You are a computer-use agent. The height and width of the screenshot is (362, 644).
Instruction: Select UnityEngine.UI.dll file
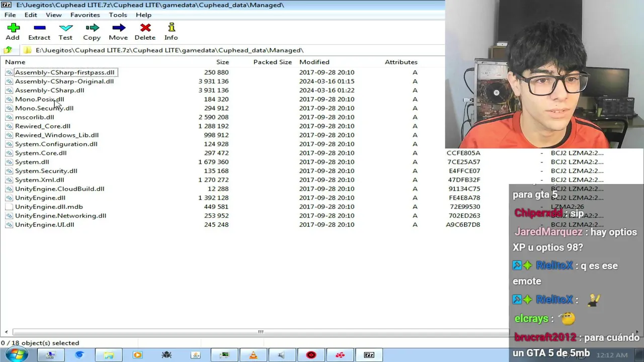pyautogui.click(x=45, y=225)
